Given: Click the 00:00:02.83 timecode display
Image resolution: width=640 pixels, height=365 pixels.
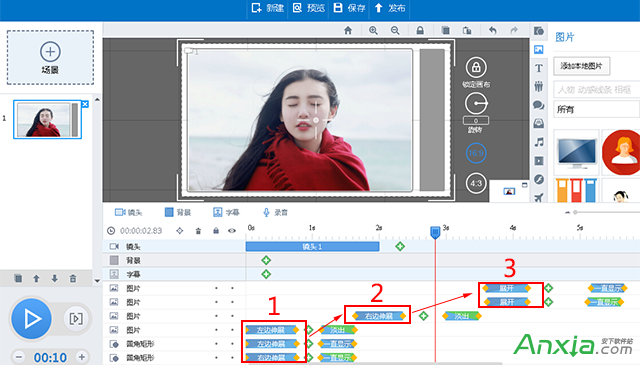Looking at the screenshot, I should 141,231.
